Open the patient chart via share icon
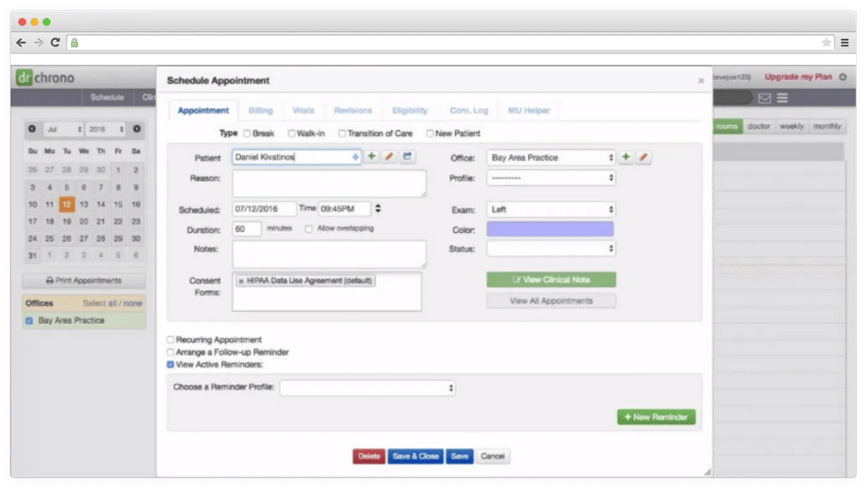868x502 pixels. click(407, 157)
